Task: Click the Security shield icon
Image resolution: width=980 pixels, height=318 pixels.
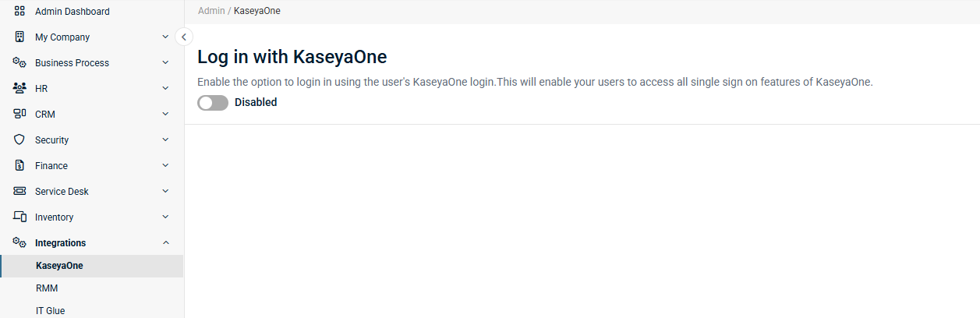Action: (19, 140)
